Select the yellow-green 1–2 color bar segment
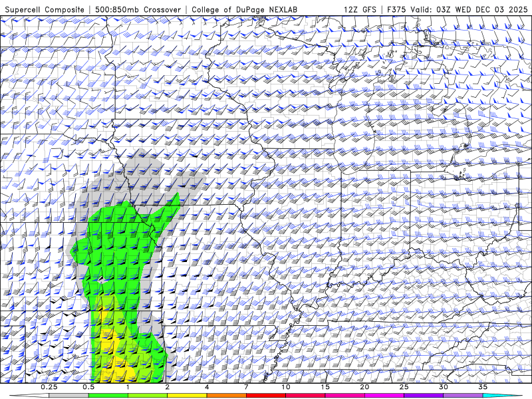This screenshot has width=532, height=399. click(x=148, y=396)
